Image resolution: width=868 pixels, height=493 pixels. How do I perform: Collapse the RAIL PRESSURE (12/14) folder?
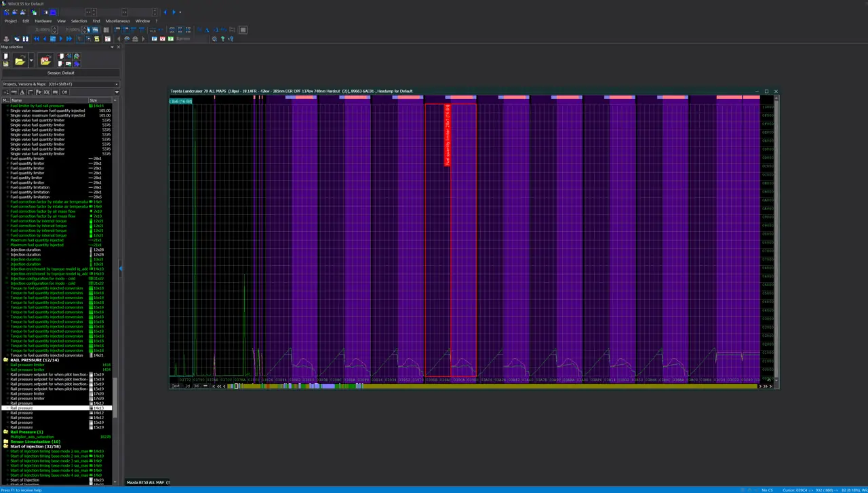tap(6, 360)
